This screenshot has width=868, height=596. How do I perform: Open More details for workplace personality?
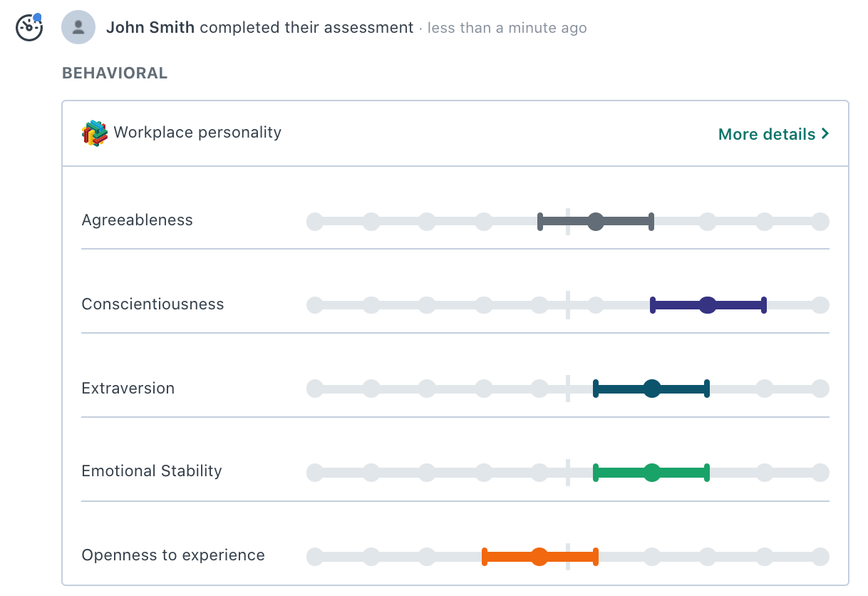click(x=766, y=134)
